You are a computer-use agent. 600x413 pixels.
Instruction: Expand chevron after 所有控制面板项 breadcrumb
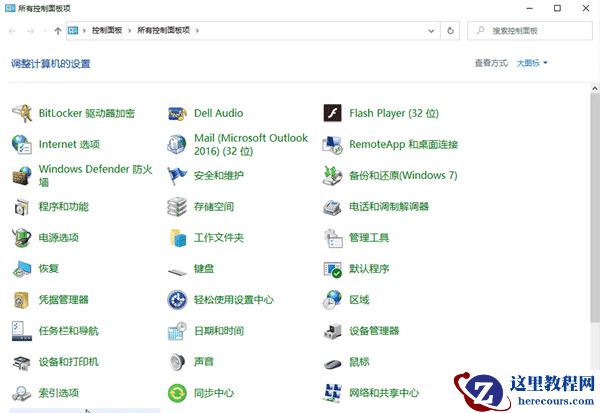click(197, 31)
